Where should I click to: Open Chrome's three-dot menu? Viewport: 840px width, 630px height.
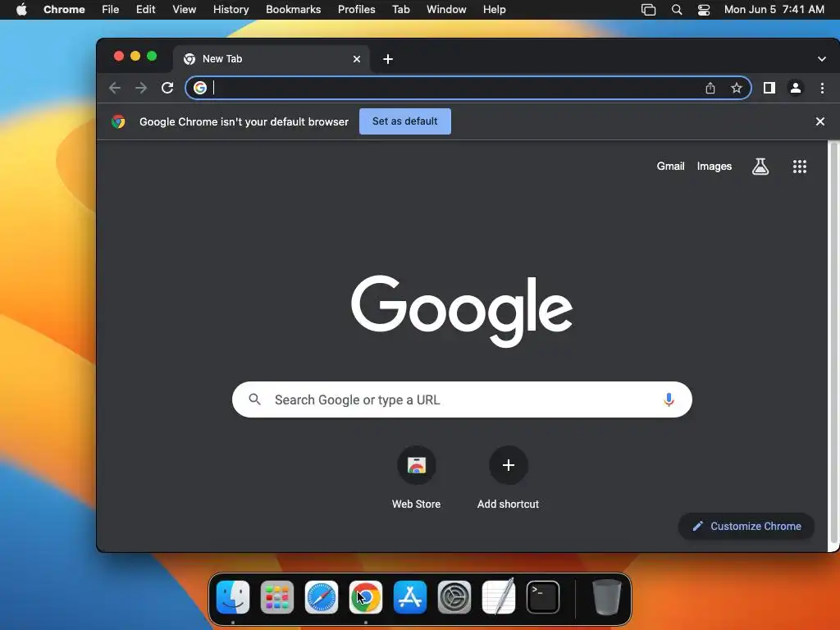point(822,88)
